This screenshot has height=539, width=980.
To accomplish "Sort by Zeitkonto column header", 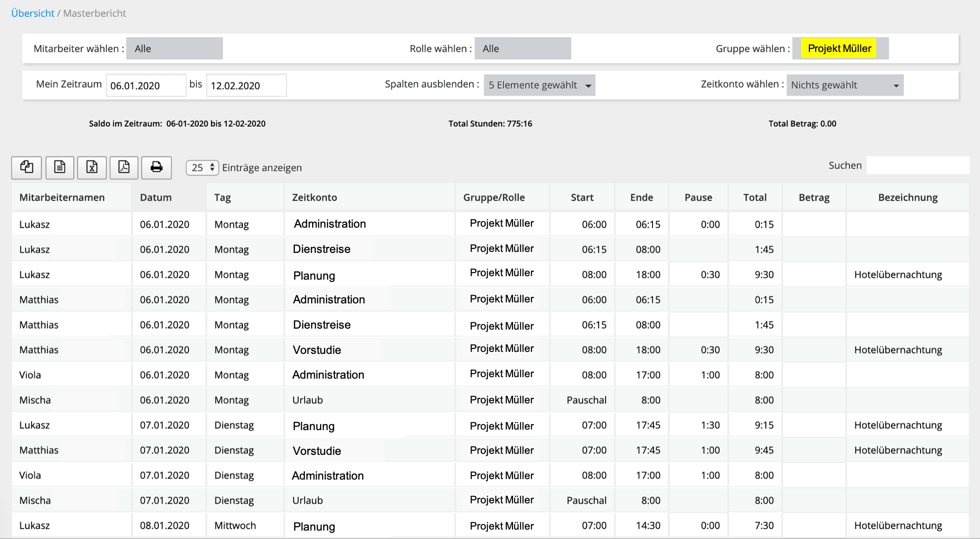I will pyautogui.click(x=314, y=197).
